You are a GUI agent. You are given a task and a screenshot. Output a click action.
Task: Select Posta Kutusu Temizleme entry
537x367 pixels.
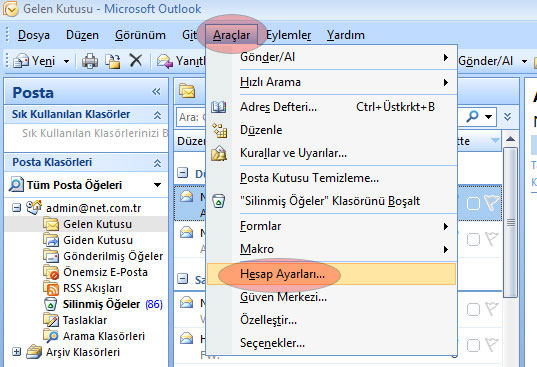point(331,178)
